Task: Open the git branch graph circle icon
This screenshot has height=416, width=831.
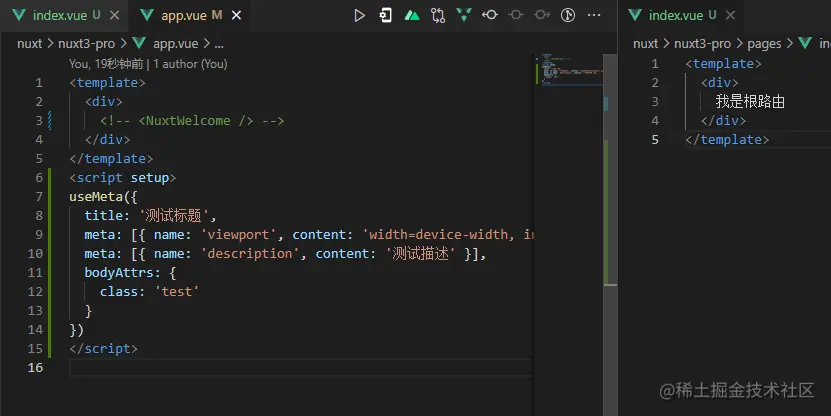Action: click(568, 15)
